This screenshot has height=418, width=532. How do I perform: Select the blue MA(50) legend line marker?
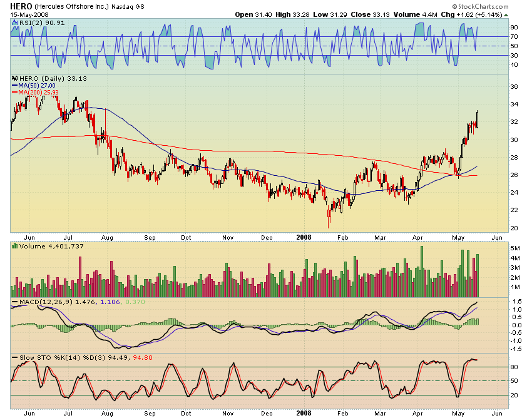point(14,86)
